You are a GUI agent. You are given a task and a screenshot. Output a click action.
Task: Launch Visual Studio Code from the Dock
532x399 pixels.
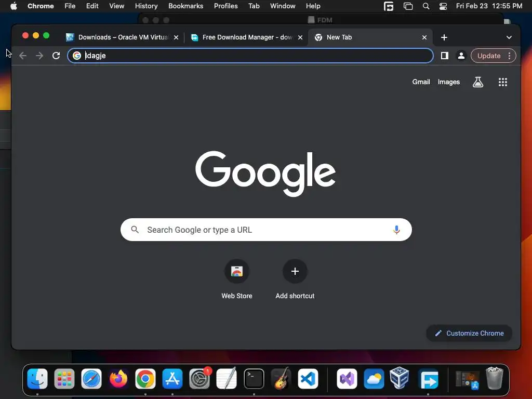tap(308, 379)
